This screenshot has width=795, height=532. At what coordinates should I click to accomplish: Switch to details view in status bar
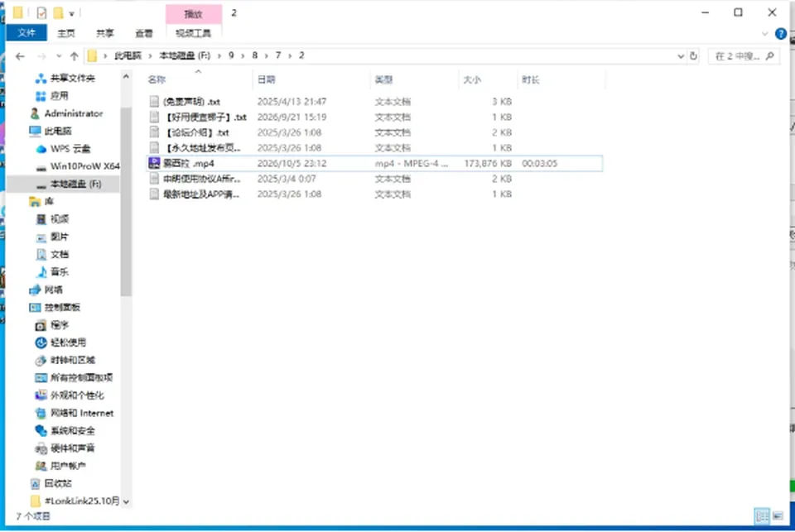pyautogui.click(x=762, y=516)
